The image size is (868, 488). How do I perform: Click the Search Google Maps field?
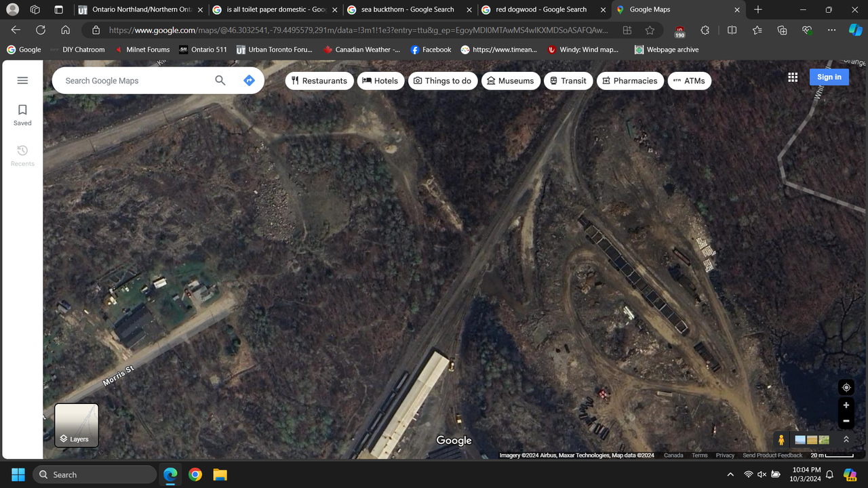(132, 81)
